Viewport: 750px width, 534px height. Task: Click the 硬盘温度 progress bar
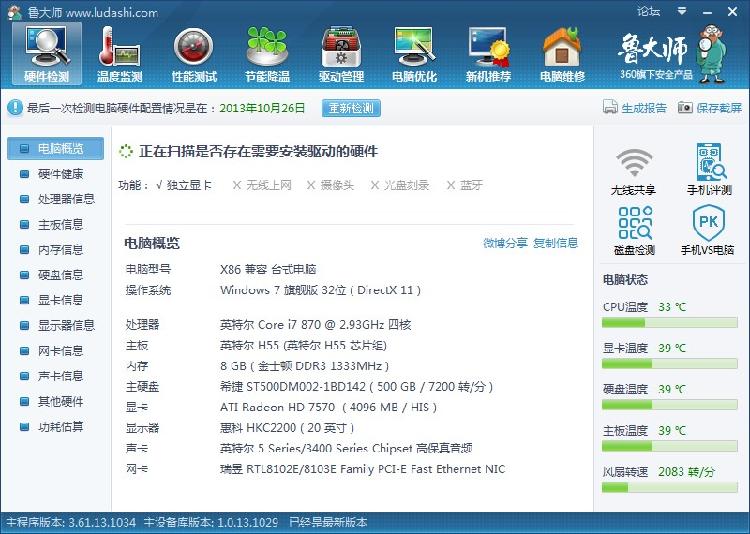[x=670, y=405]
